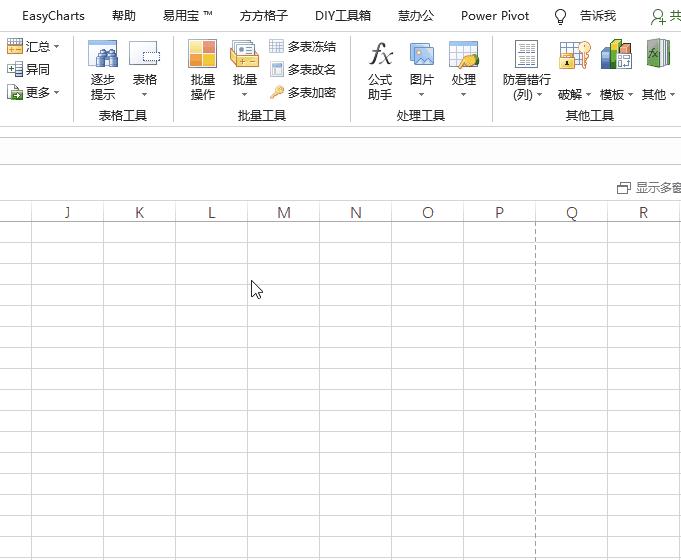Click the 告诉我 lightbulb icon
The image size is (681, 560).
tap(560, 17)
